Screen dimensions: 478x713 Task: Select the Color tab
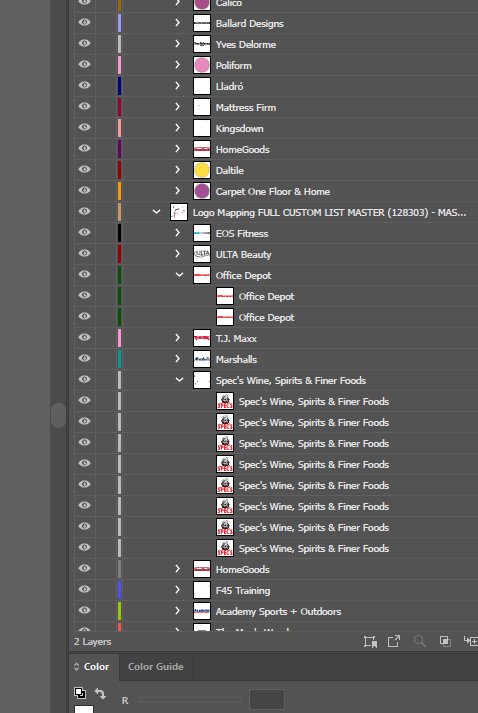[96, 667]
